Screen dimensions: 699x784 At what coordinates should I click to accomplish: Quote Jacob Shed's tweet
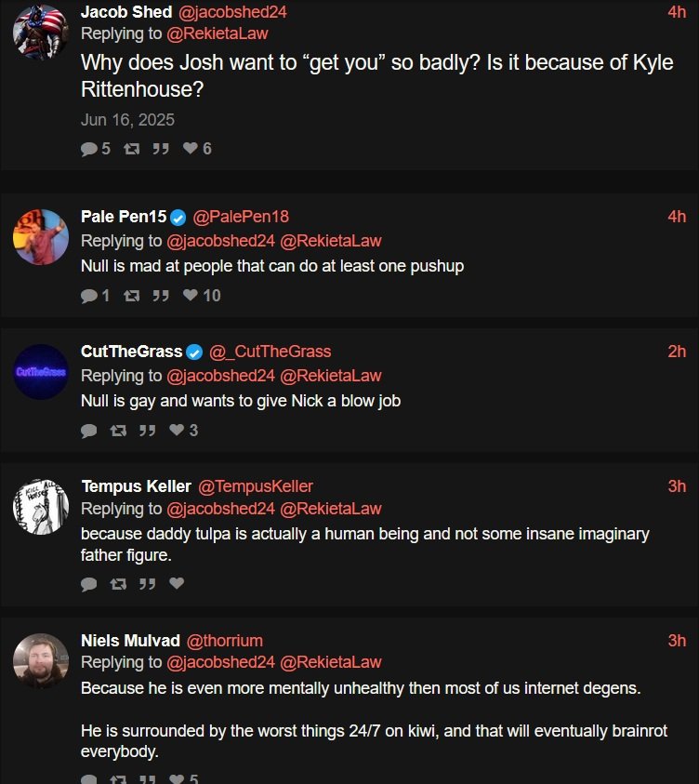click(160, 149)
